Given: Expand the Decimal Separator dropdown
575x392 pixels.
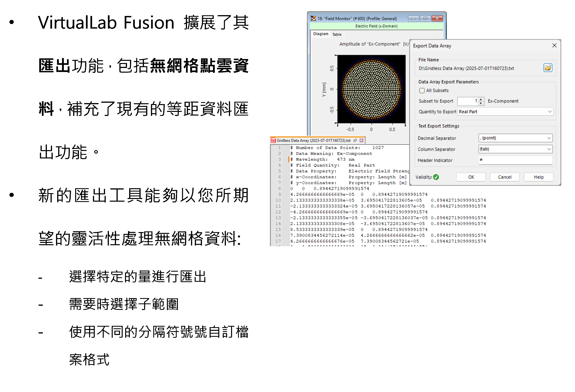Looking at the screenshot, I should 549,138.
